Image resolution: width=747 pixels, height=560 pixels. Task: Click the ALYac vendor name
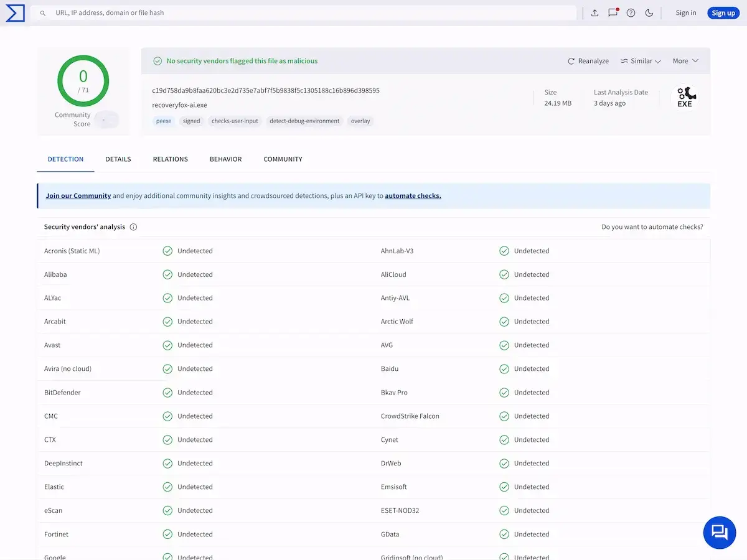53,298
